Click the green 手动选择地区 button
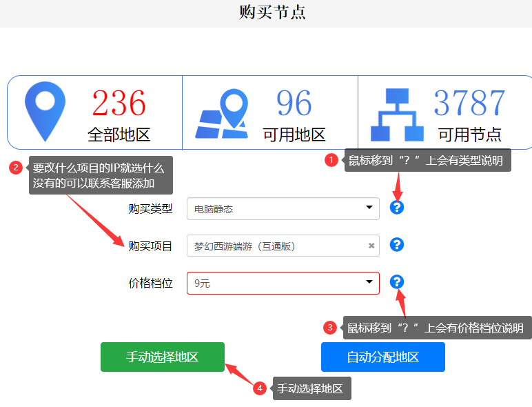 click(x=163, y=357)
